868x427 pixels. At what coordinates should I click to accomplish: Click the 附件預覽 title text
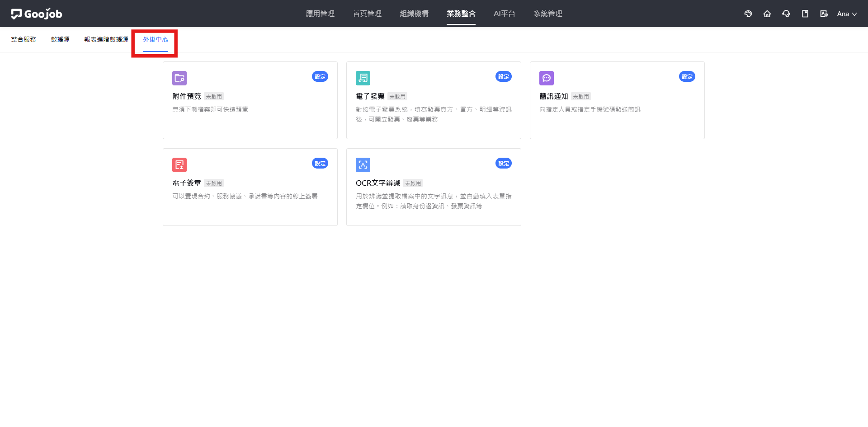point(187,96)
